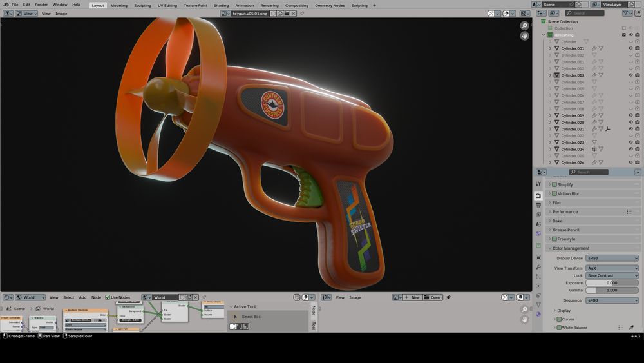Add a new workspace with plus button
The height and width of the screenshot is (363, 644).
coord(374,5)
